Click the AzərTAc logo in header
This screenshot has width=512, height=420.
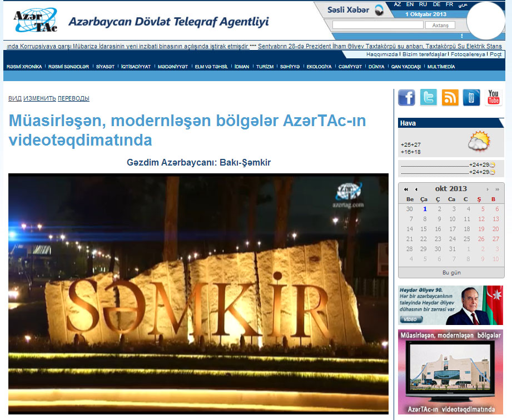(x=34, y=21)
